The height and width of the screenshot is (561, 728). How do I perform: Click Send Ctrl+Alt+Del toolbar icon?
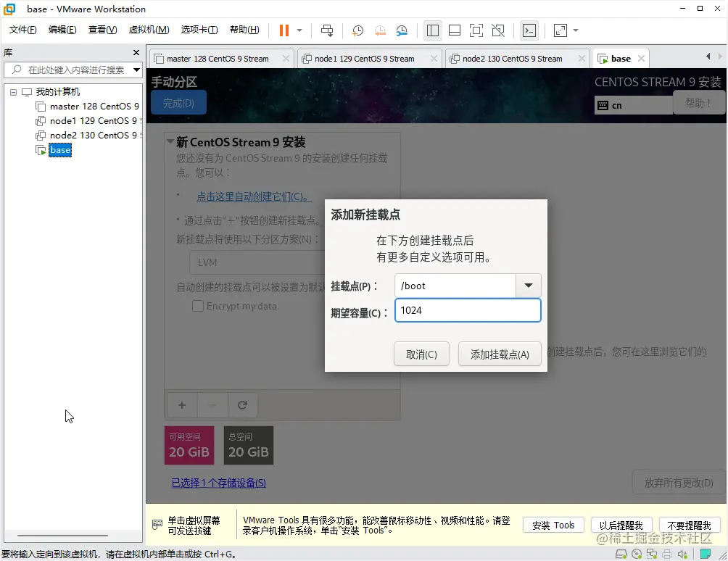[327, 30]
